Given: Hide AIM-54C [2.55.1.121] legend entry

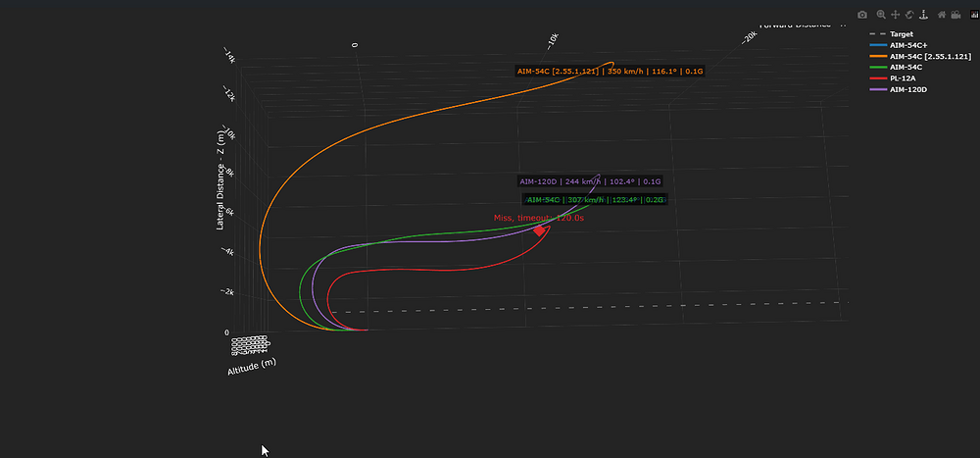Looking at the screenshot, I should tap(919, 56).
